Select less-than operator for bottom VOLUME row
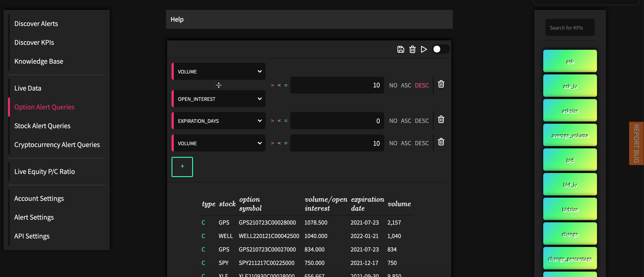The width and height of the screenshot is (644, 277). (279, 143)
